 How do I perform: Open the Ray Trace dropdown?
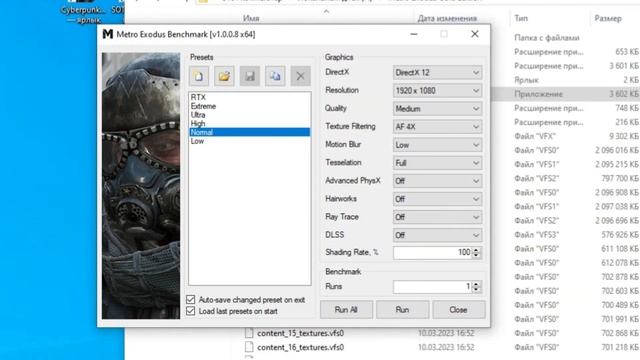click(437, 217)
